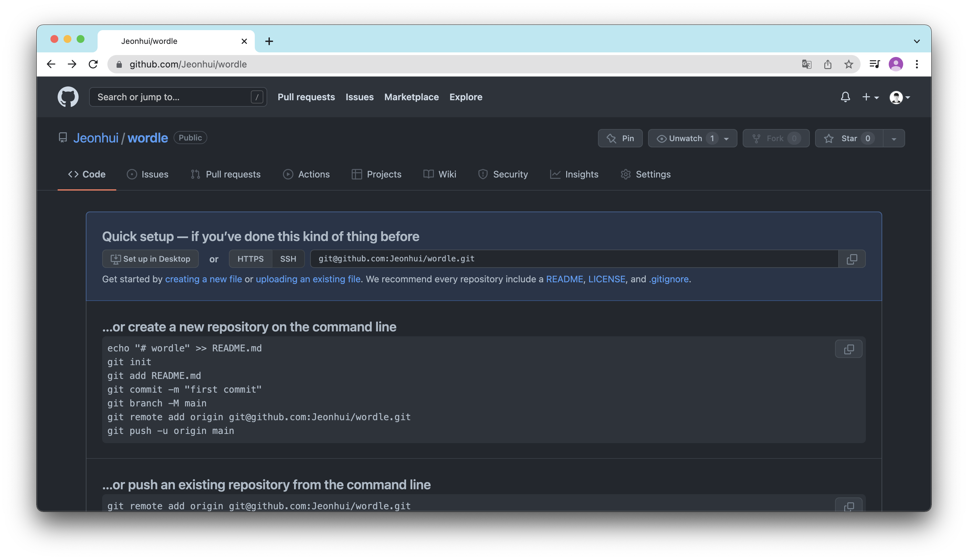Open the .gitignore link
Image resolution: width=968 pixels, height=560 pixels.
[669, 279]
